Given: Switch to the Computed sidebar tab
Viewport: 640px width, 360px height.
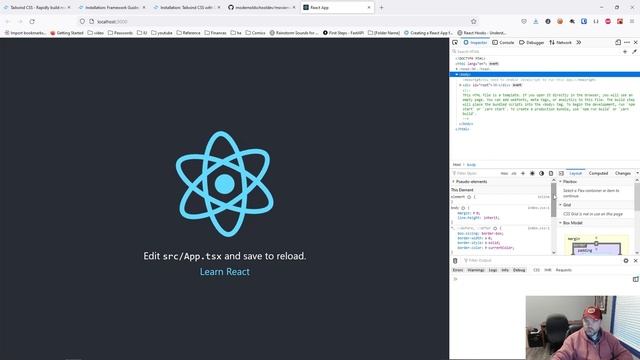Looking at the screenshot, I should tap(598, 173).
